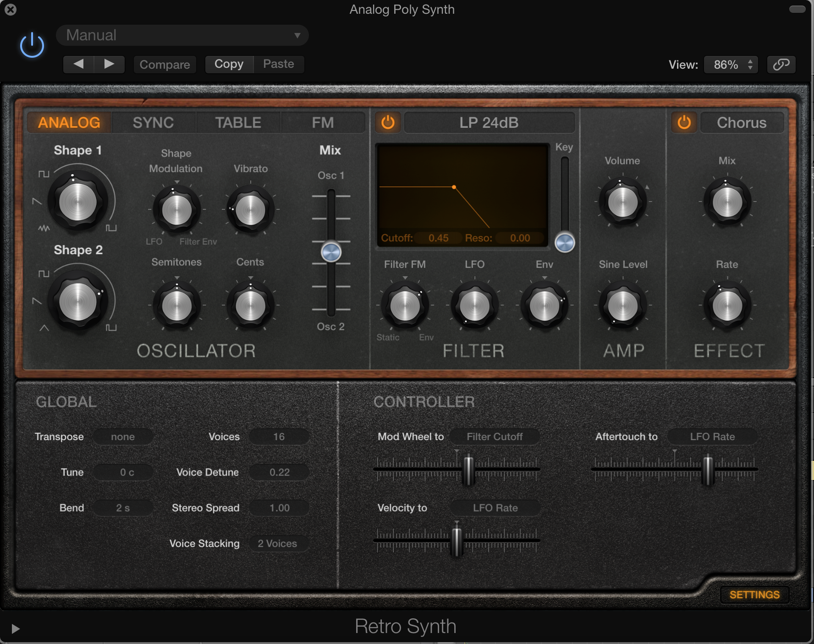Select the SYNC oscillator tab
The height and width of the screenshot is (644, 814).
pos(153,122)
